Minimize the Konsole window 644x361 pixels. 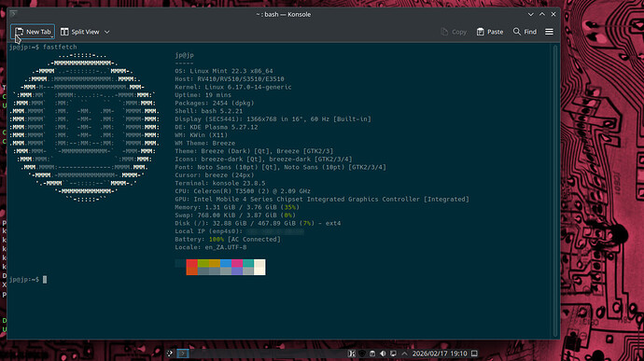point(531,14)
